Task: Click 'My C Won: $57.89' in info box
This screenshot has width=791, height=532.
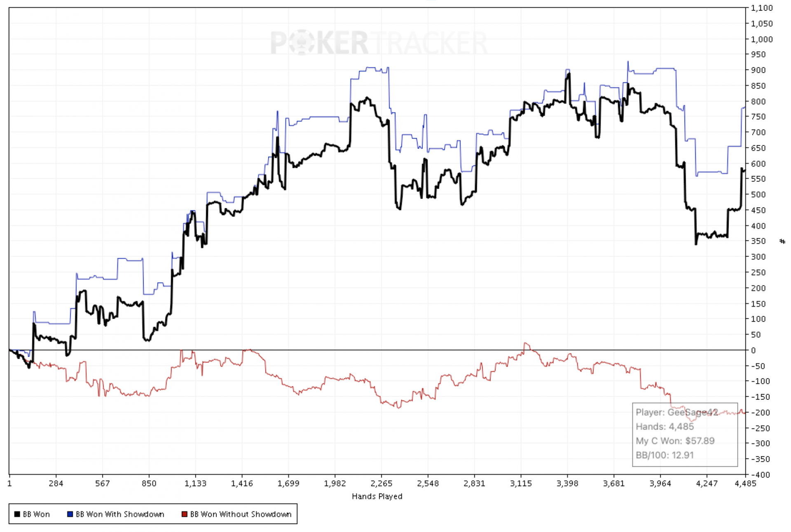Action: tap(675, 441)
